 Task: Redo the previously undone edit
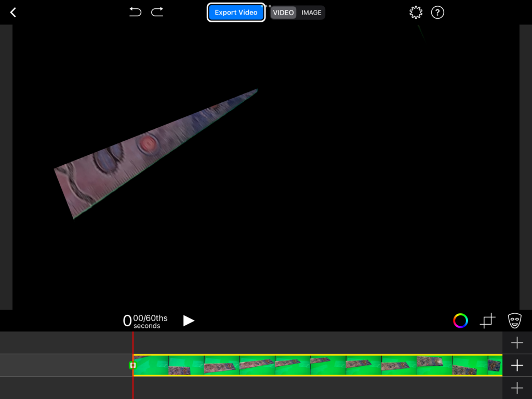pos(157,12)
